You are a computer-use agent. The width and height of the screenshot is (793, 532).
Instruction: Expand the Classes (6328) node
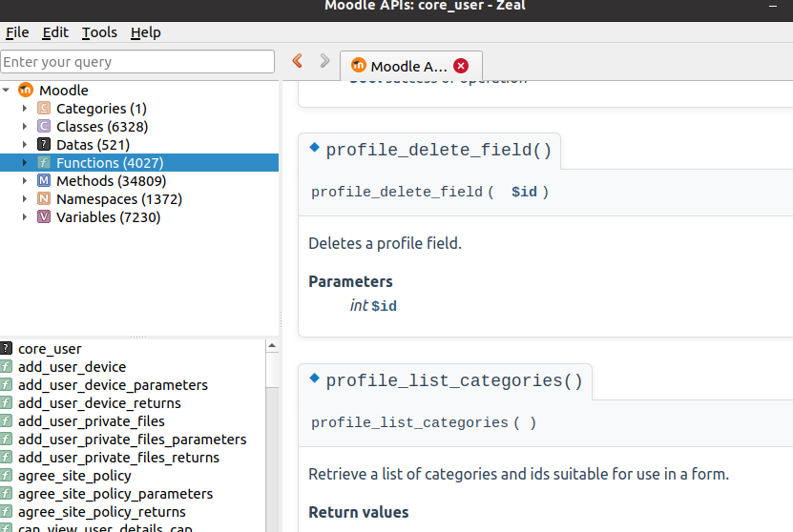(x=24, y=126)
